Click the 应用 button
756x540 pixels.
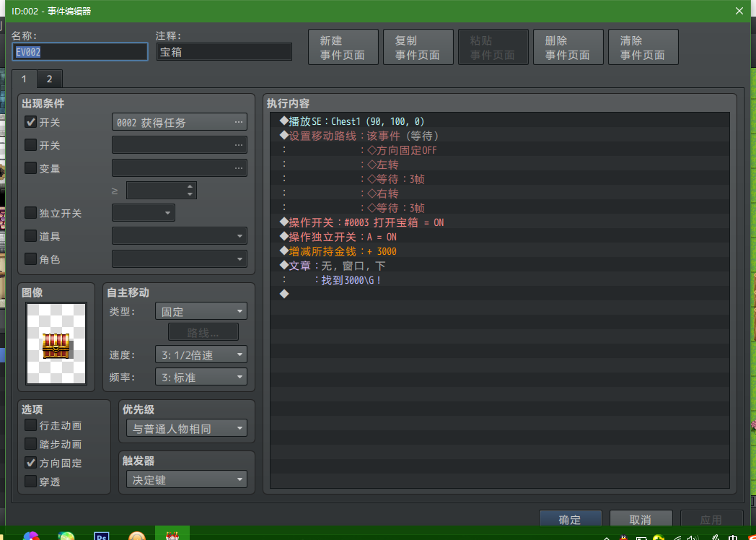711,519
